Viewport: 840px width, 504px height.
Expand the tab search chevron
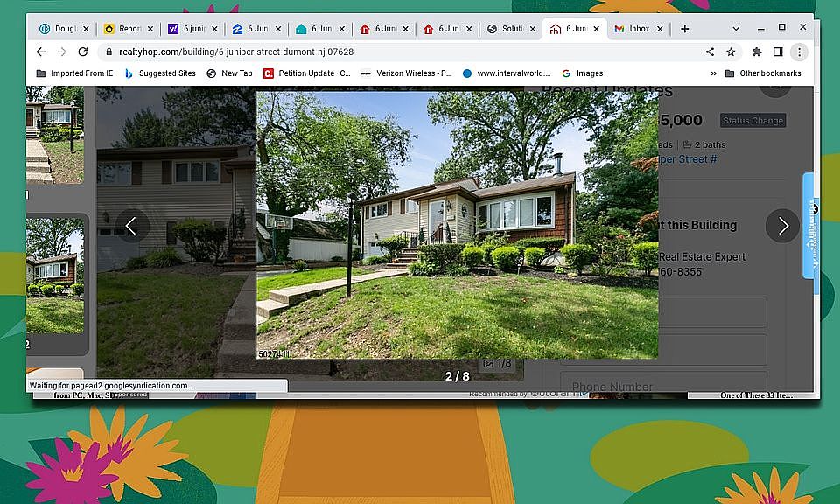click(x=736, y=28)
